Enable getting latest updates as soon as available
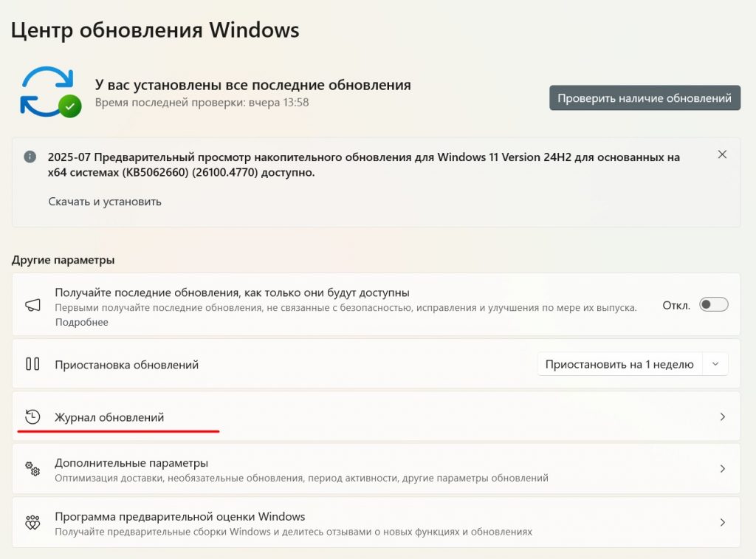 [x=715, y=304]
